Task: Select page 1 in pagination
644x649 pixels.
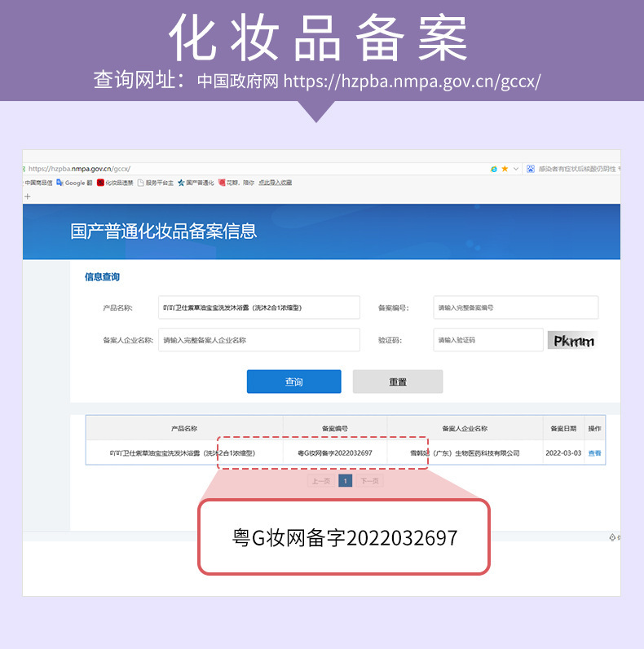Action: (345, 481)
